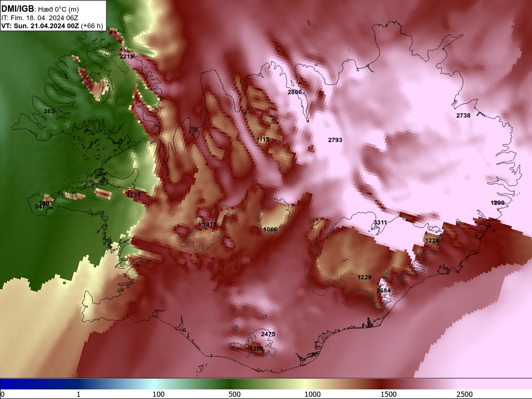Click the 2500 label on color scale
Screen dimensions: 532x399
coord(464,394)
